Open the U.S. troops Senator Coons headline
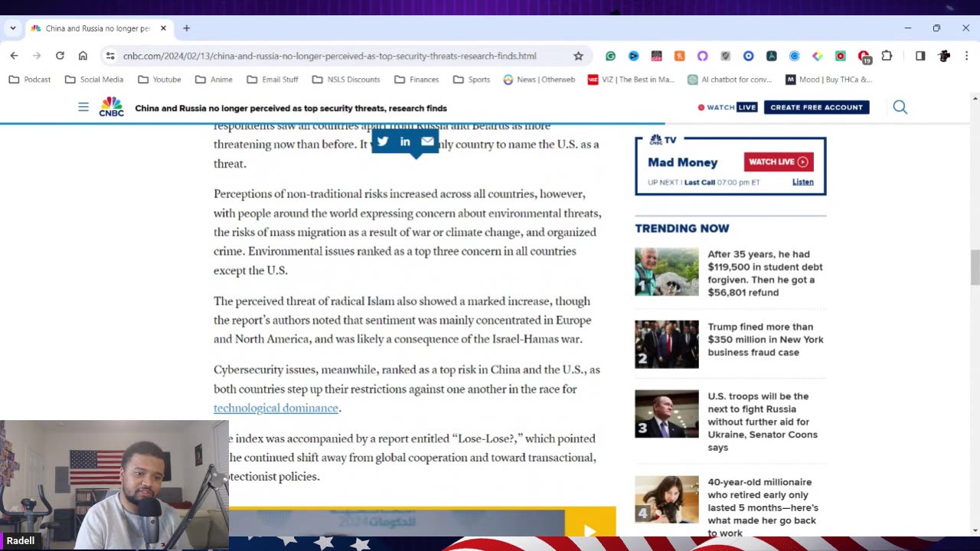980x551 pixels. pyautogui.click(x=763, y=422)
